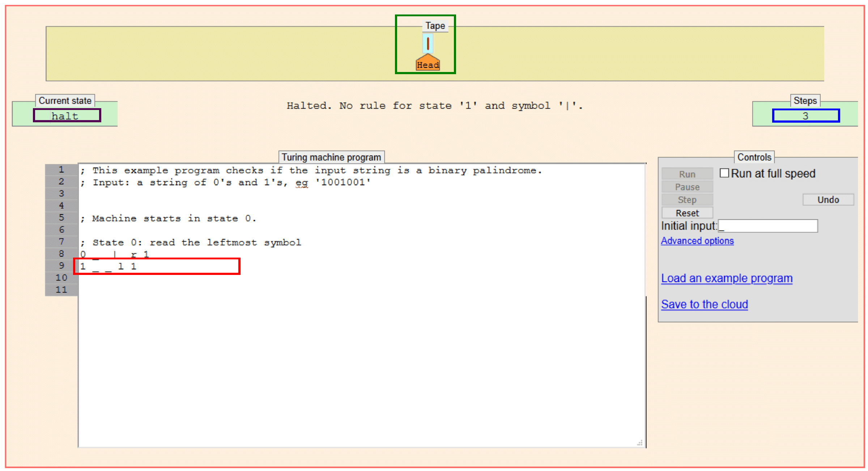Click the orange Head pointer on tape
The image size is (868, 471).
click(x=428, y=63)
